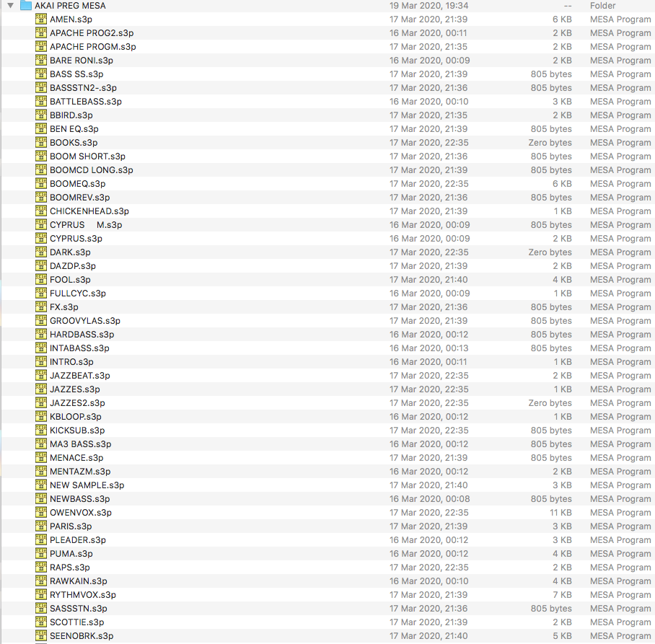This screenshot has width=655, height=644.
Task: Click the Zero bytes size of BOOKS.s3p
Action: point(550,142)
